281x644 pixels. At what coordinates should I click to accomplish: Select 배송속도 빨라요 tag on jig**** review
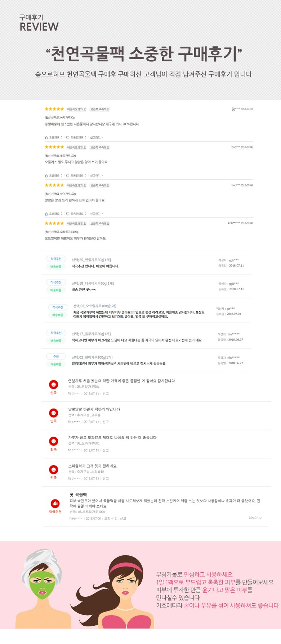tap(76, 109)
